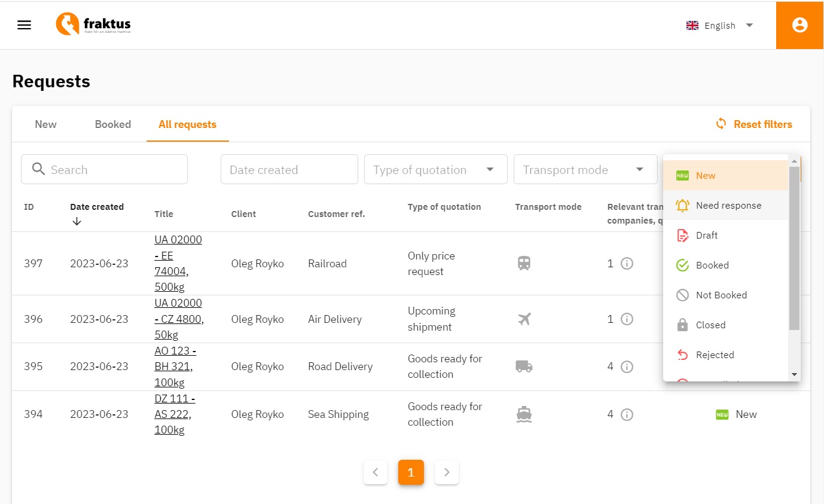Click the Transport mode column header

pos(548,207)
